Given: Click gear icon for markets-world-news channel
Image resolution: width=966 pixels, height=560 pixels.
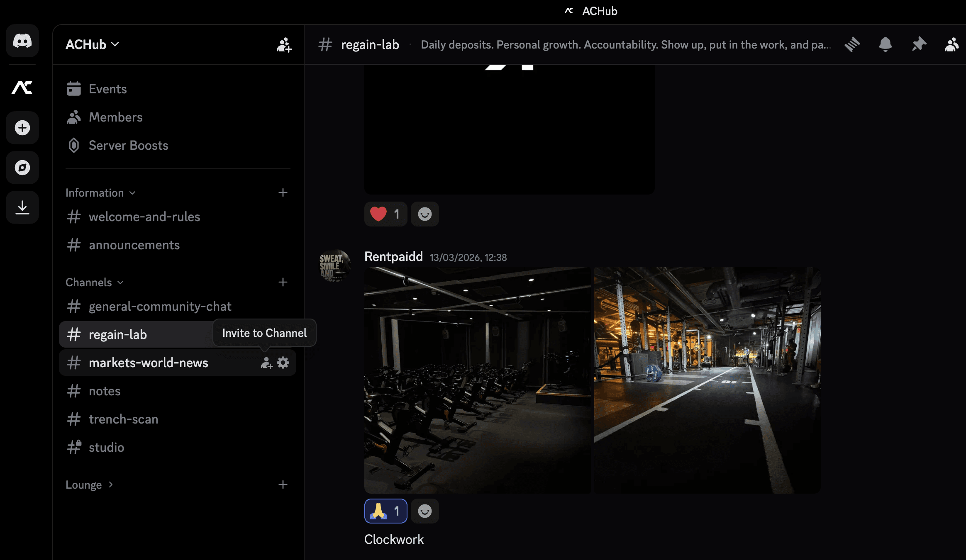Looking at the screenshot, I should 283,363.
